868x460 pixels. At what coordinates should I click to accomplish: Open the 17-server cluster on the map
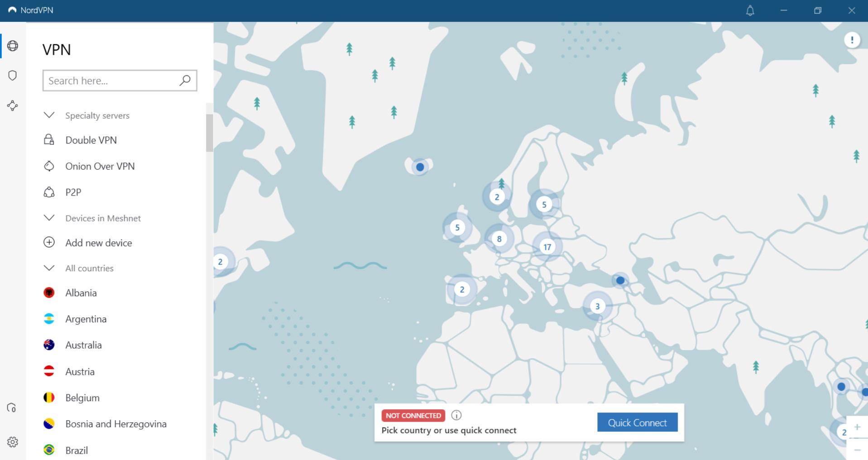click(x=547, y=247)
